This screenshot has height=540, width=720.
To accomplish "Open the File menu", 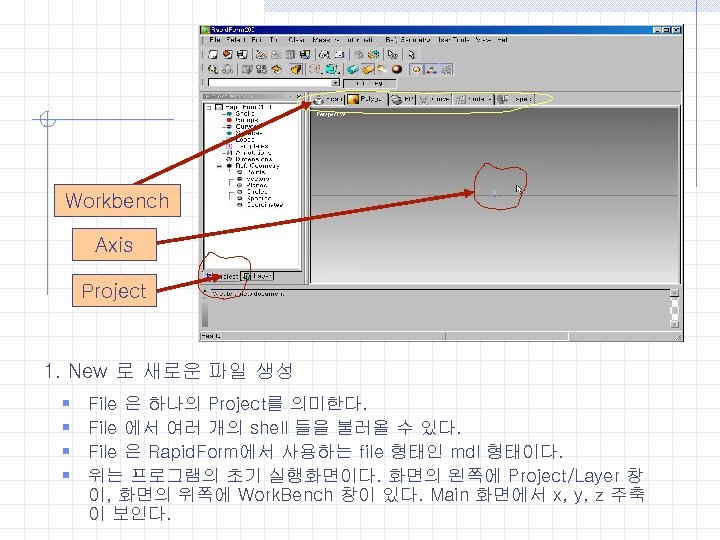I will pyautogui.click(x=215, y=40).
